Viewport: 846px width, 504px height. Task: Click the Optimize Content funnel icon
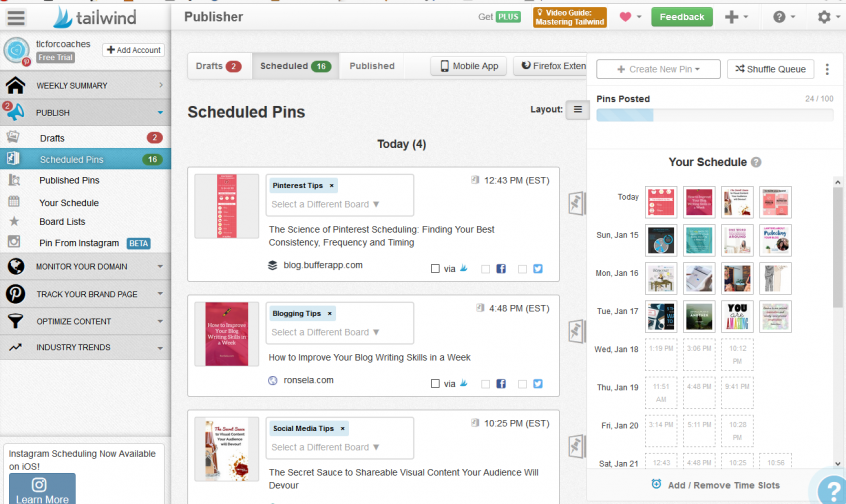[16, 321]
